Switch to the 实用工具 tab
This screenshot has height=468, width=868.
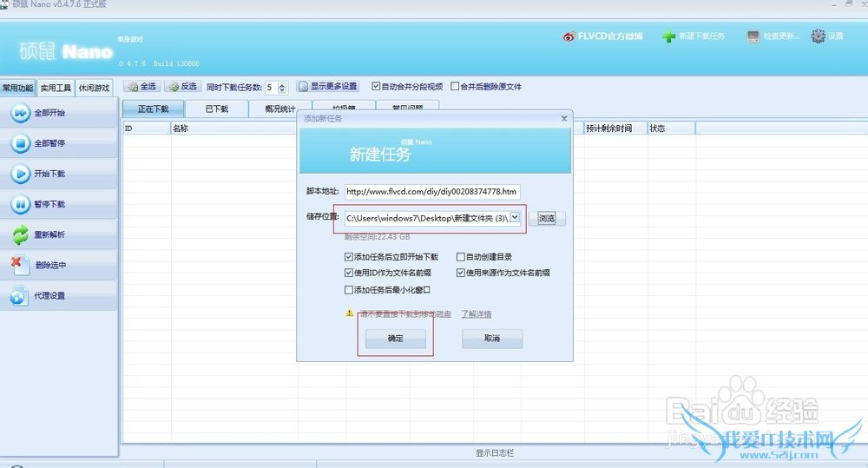pyautogui.click(x=56, y=88)
